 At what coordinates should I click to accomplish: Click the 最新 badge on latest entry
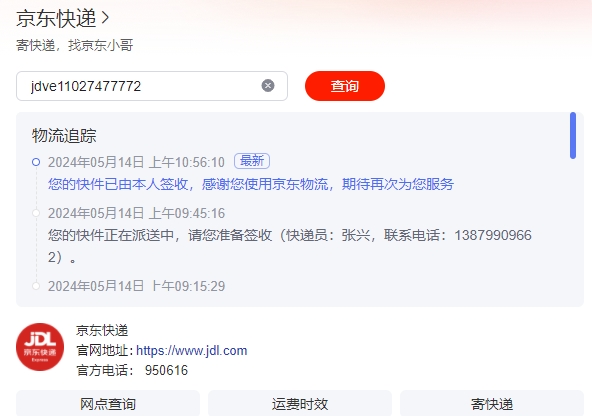point(252,161)
